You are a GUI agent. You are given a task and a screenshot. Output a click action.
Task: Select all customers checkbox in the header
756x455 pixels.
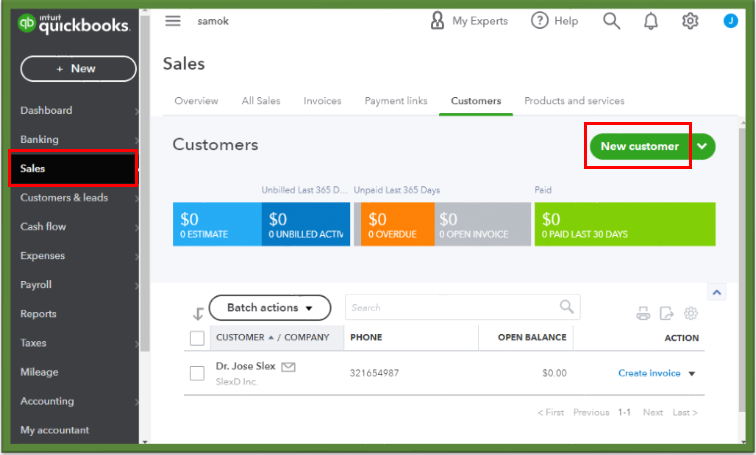click(197, 338)
